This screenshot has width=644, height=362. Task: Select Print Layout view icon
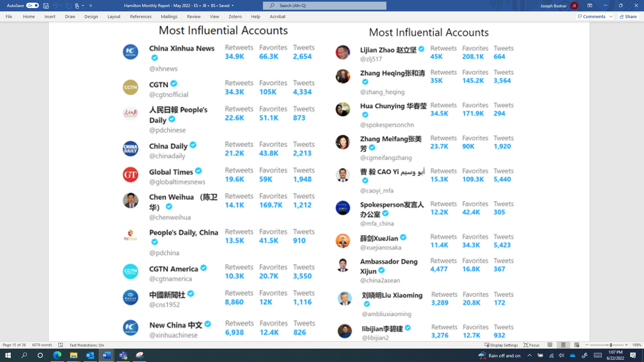click(563, 345)
